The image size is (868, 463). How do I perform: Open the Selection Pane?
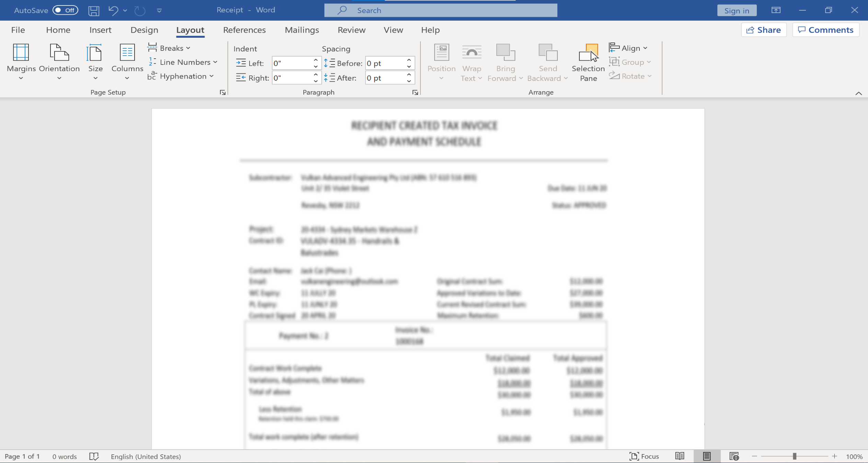pyautogui.click(x=588, y=62)
